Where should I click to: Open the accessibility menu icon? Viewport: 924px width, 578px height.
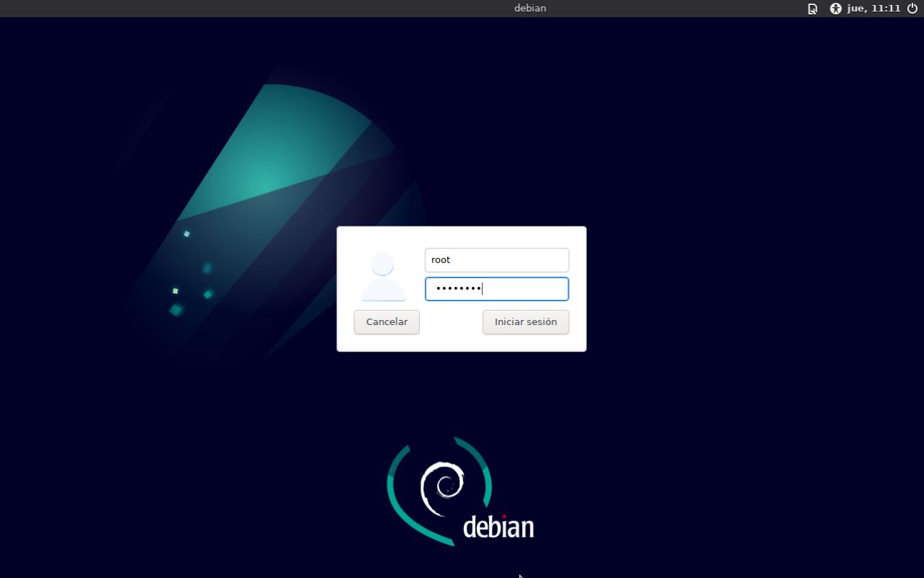pyautogui.click(x=835, y=9)
